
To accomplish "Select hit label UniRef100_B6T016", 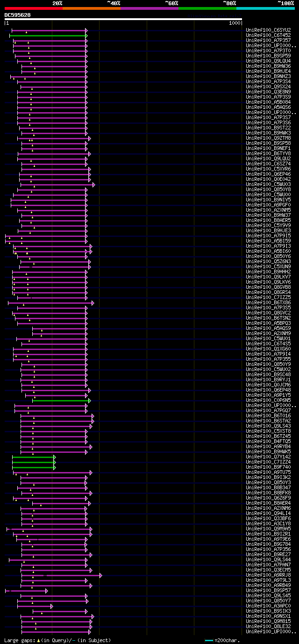I will click(268, 415).
